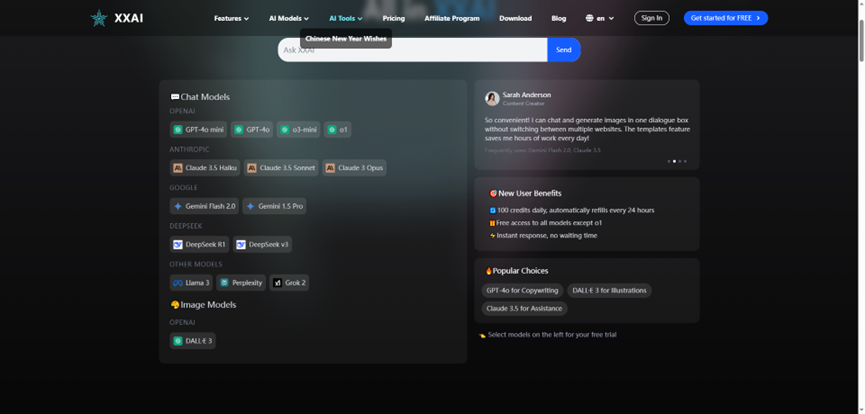Select Gemini 1.5 Pro model
The width and height of the screenshot is (865, 414).
click(274, 206)
